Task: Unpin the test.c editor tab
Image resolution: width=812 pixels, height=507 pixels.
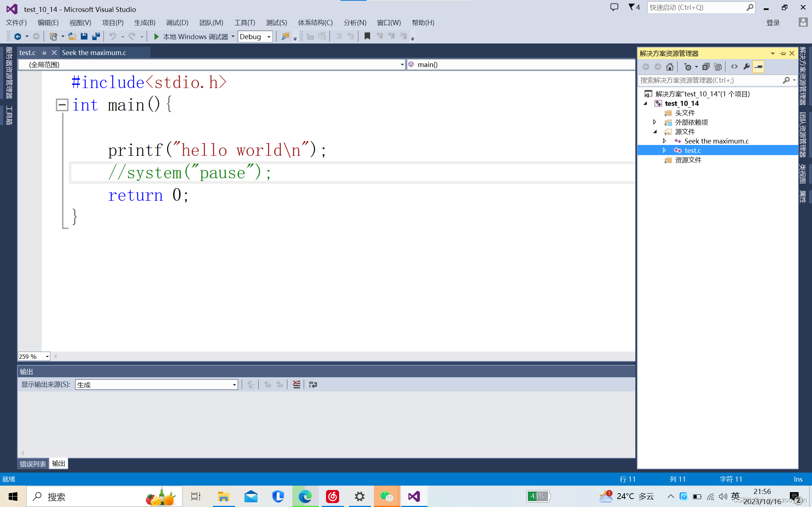Action: 44,53
